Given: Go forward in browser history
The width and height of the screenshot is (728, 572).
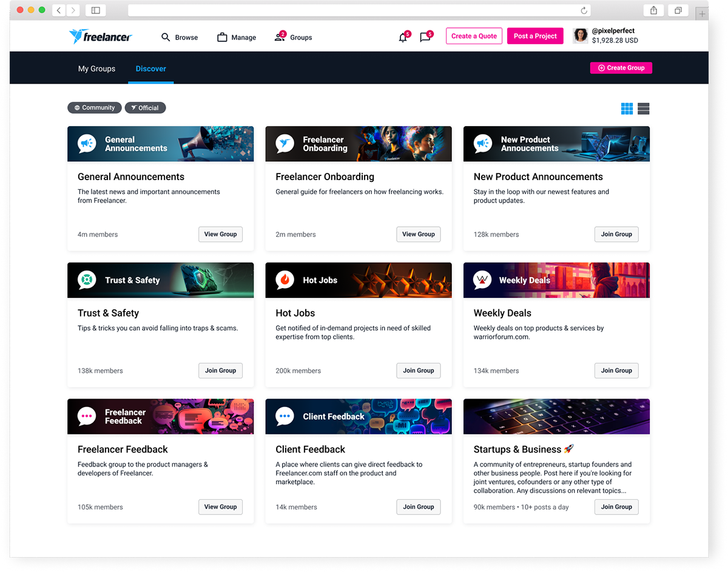Looking at the screenshot, I should 73,10.
